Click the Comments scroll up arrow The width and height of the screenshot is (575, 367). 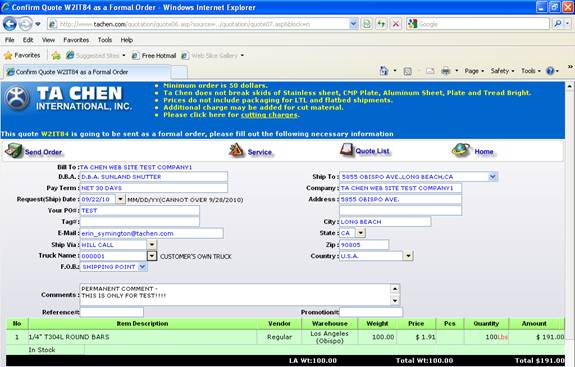(x=395, y=289)
